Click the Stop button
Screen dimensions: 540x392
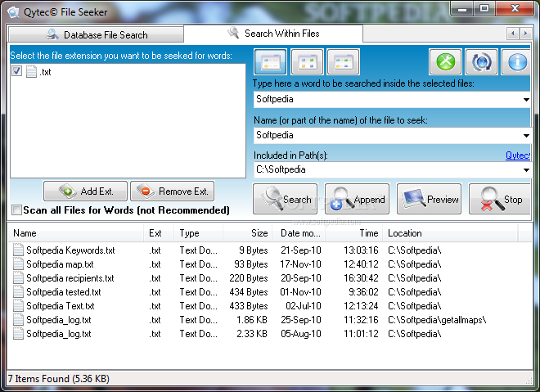click(x=500, y=199)
